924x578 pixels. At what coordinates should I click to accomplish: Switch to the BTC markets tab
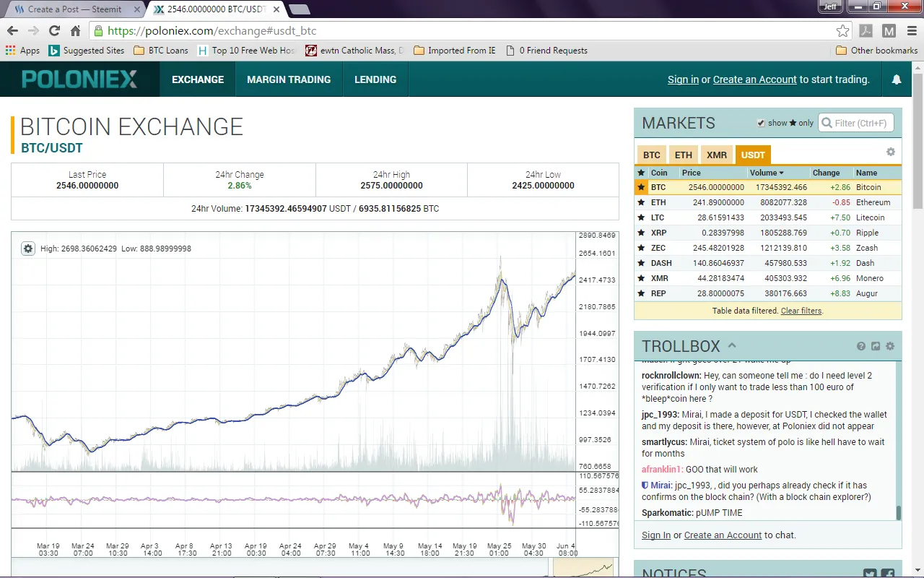coord(652,155)
